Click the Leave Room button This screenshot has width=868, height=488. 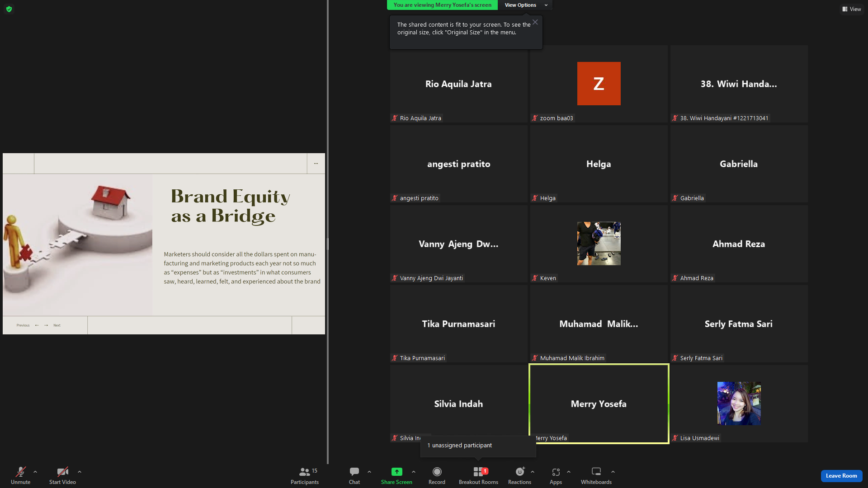[841, 476]
